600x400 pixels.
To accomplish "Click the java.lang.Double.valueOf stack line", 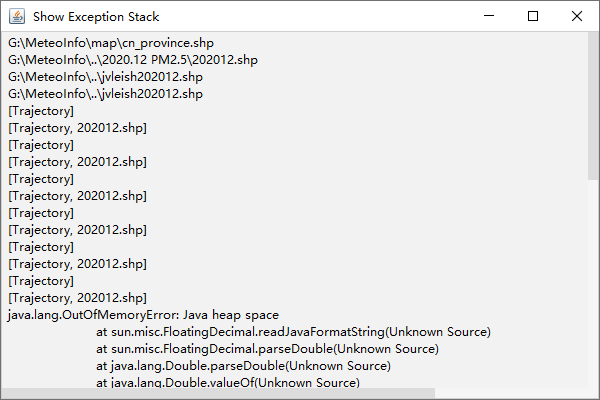I will click(x=227, y=382).
